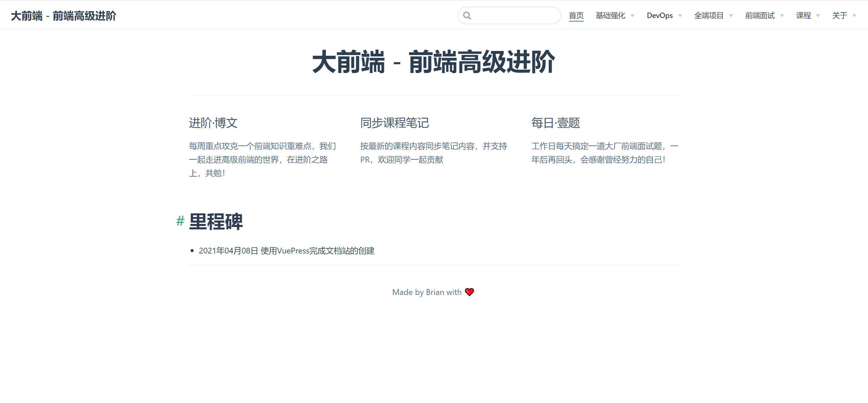This screenshot has height=403, width=868.
Task: Click the red heart icon in footer
Action: pyautogui.click(x=470, y=292)
